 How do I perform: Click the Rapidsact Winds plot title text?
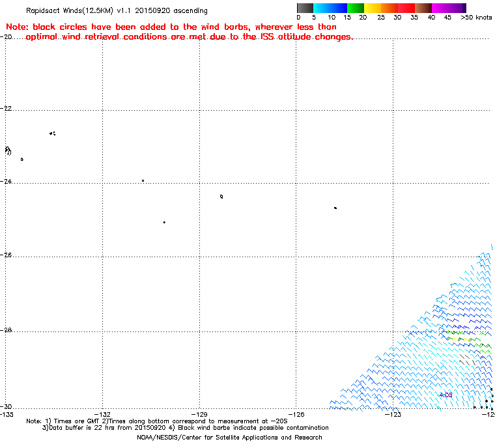(x=117, y=10)
